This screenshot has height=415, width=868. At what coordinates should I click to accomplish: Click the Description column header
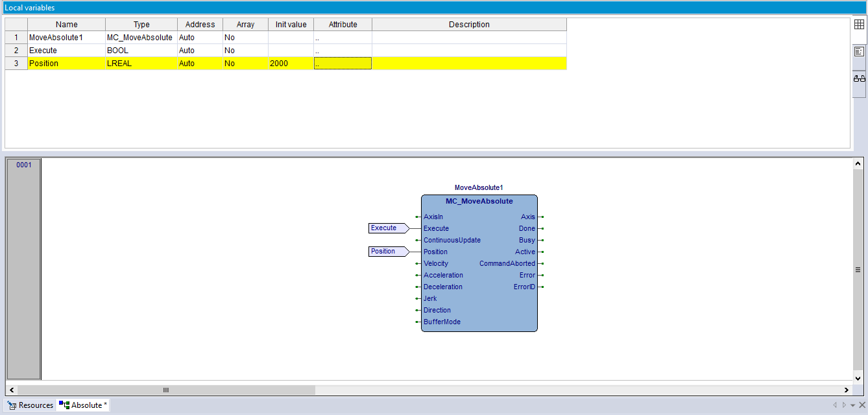[469, 25]
